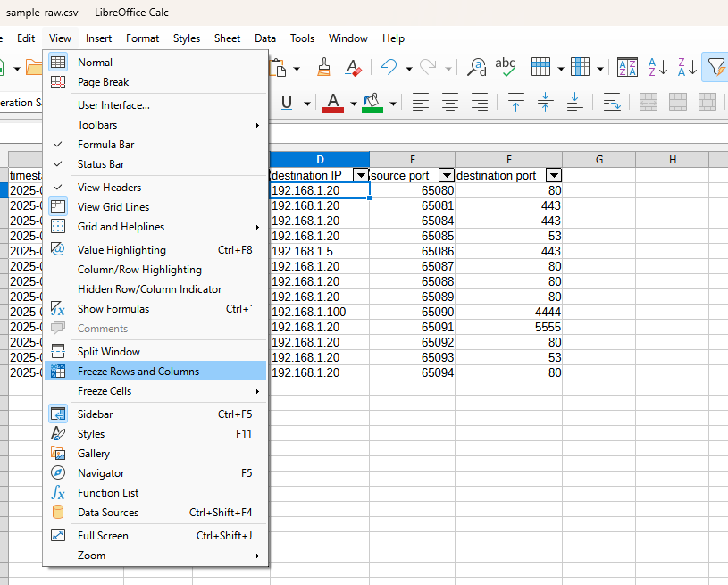728x585 pixels.
Task: Select Freeze Rows and Columns
Action: (x=138, y=372)
